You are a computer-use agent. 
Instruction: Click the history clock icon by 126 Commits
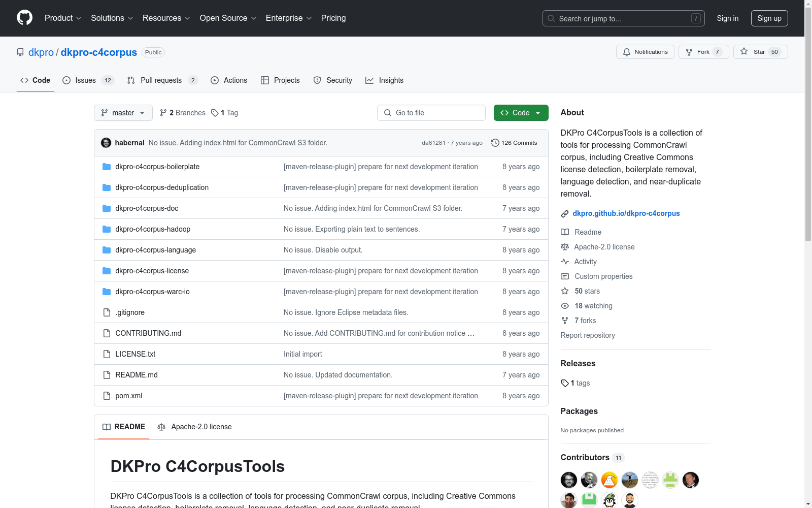click(495, 143)
